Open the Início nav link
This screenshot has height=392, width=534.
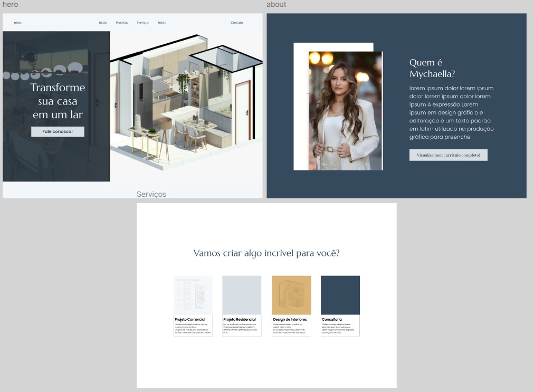coord(103,23)
